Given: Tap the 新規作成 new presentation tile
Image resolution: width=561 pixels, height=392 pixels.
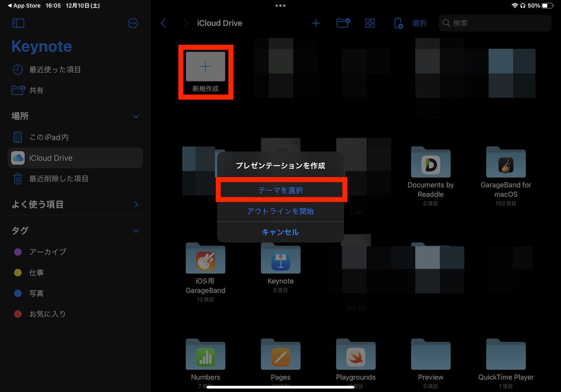Looking at the screenshot, I should pos(206,72).
